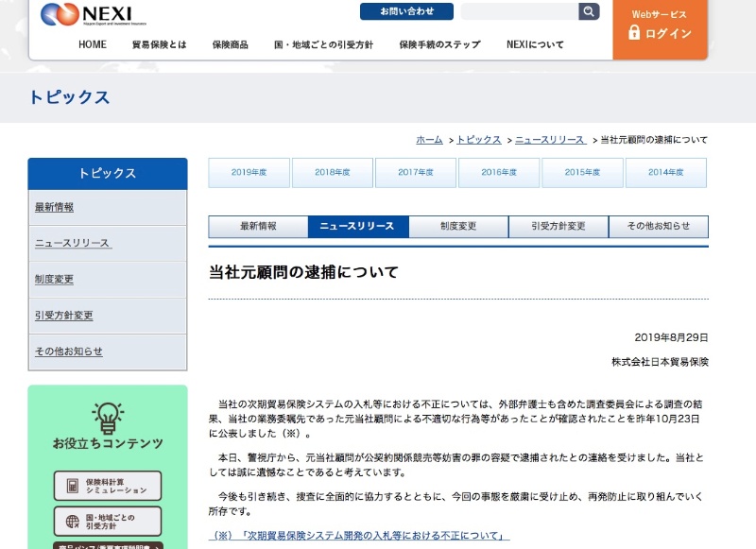Switch to the 引受方針変更 tab

(x=558, y=227)
